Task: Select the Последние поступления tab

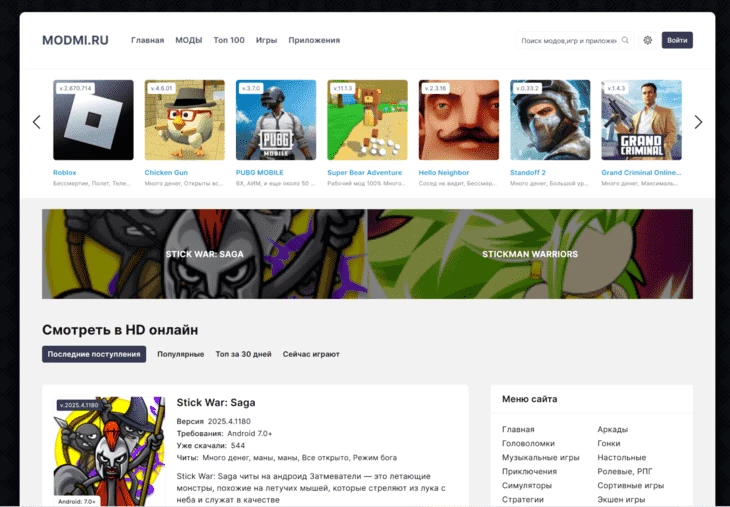Action: (x=94, y=354)
